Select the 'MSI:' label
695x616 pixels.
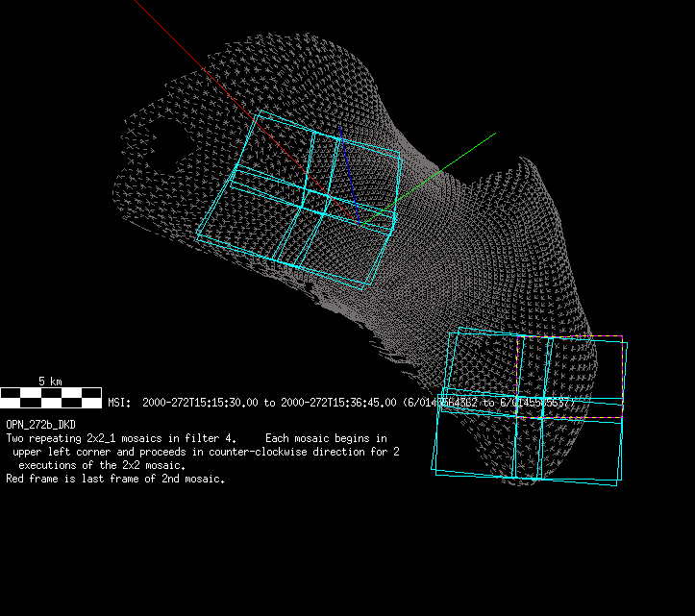pyautogui.click(x=119, y=403)
